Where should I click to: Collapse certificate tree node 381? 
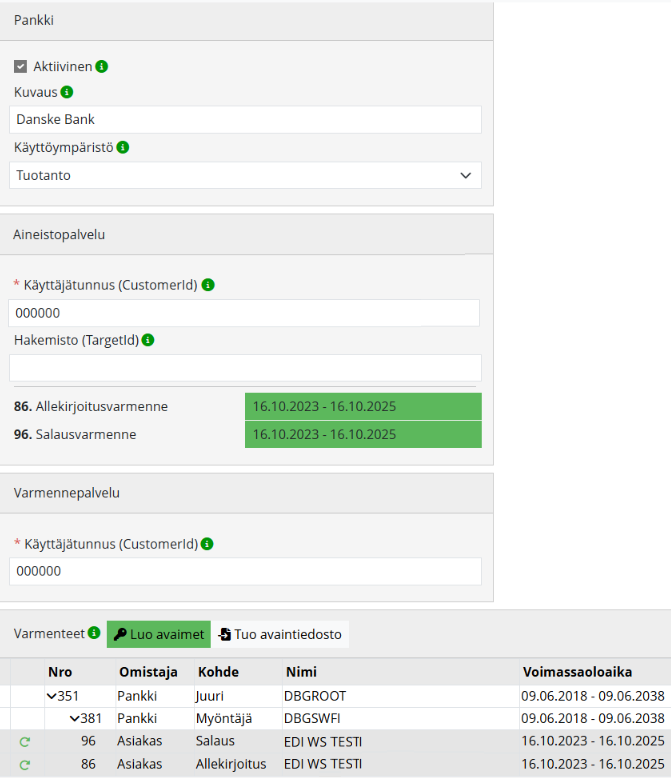point(74,718)
